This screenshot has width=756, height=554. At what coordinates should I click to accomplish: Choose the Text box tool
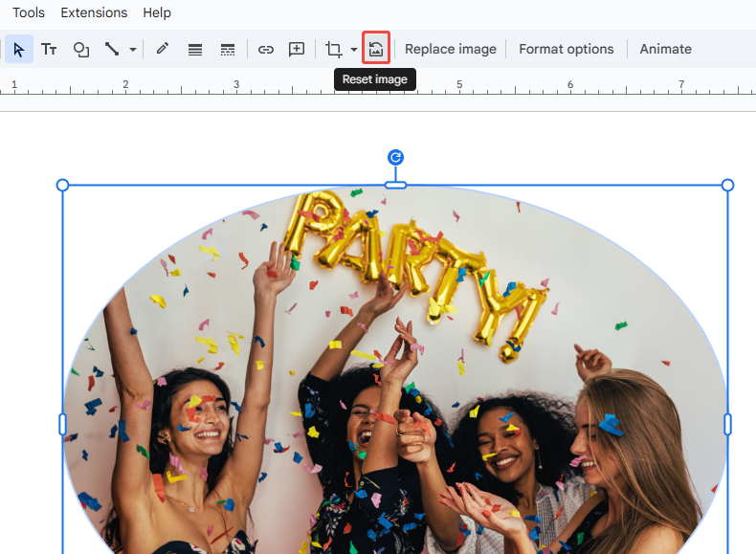pyautogui.click(x=49, y=49)
